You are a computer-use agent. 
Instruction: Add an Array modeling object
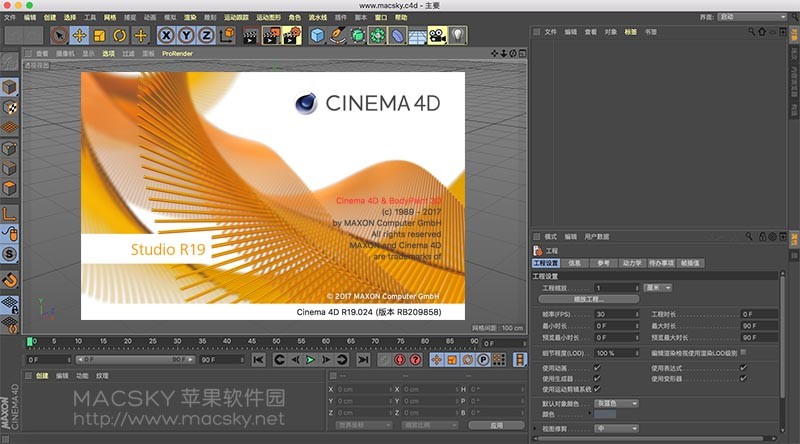click(x=378, y=36)
